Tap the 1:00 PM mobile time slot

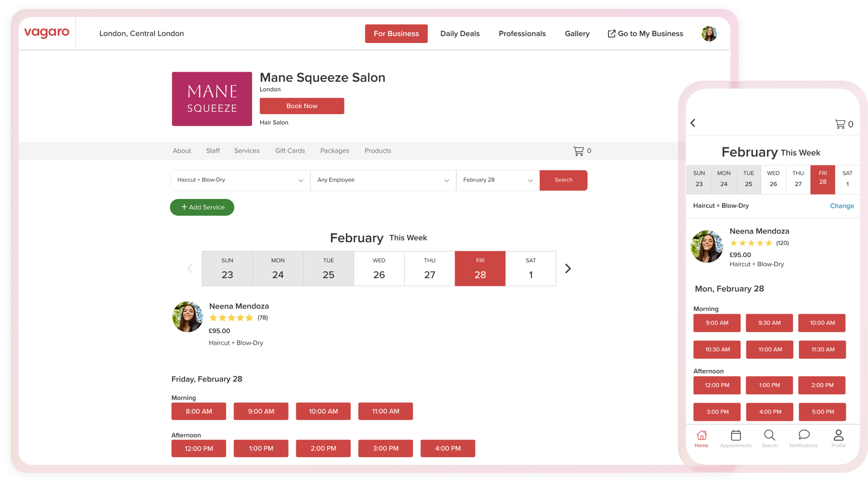(769, 385)
